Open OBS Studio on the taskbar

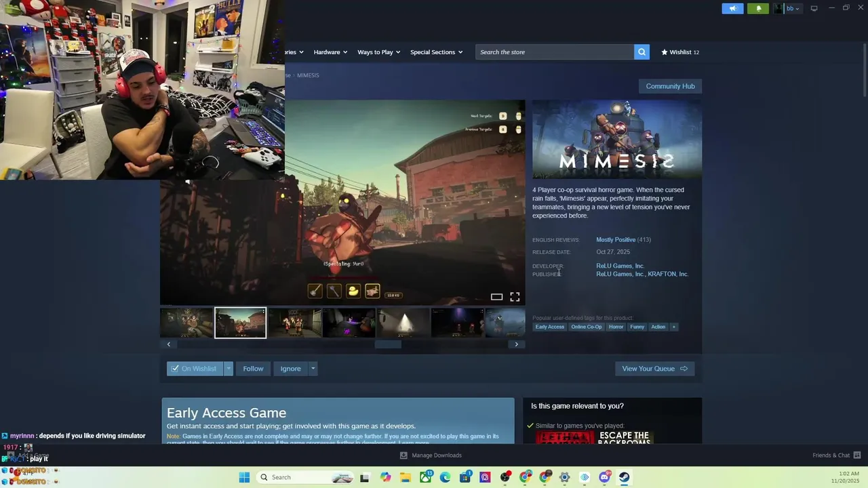[x=505, y=477]
